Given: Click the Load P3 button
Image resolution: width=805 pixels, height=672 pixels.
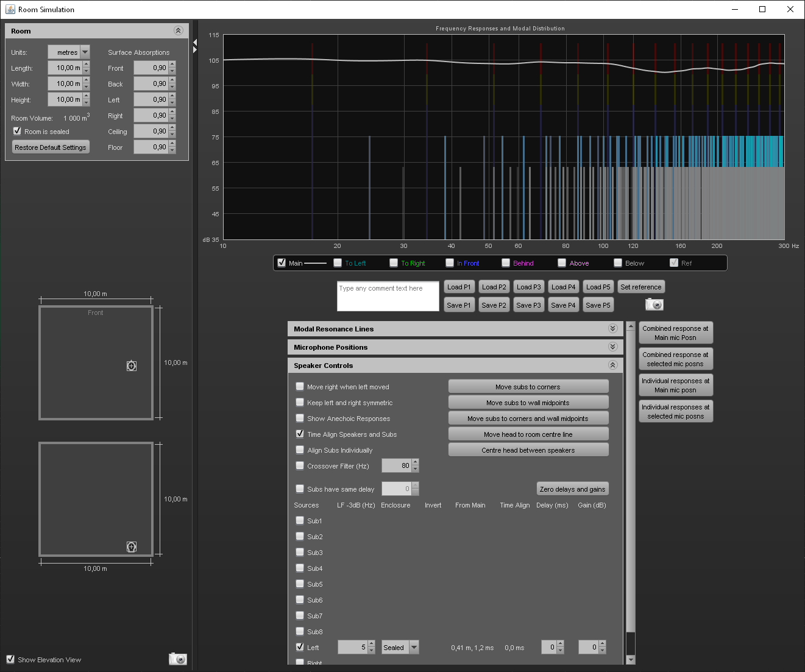Looking at the screenshot, I should 529,287.
